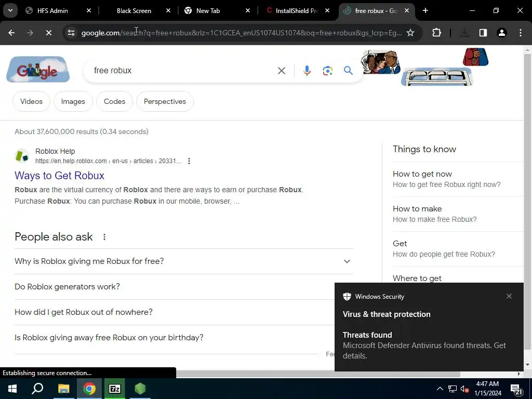Go back to the previous page
The height and width of the screenshot is (399, 532).
pyautogui.click(x=11, y=33)
